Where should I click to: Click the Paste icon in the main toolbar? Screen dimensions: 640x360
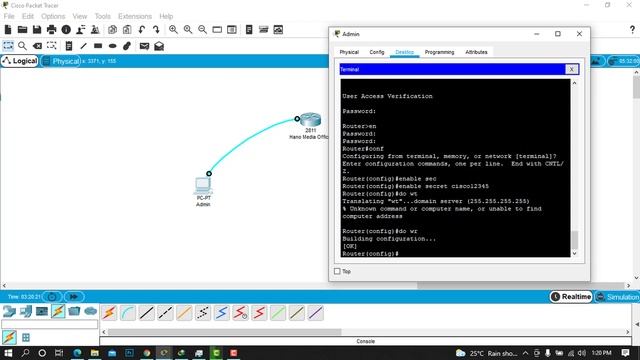127,29
